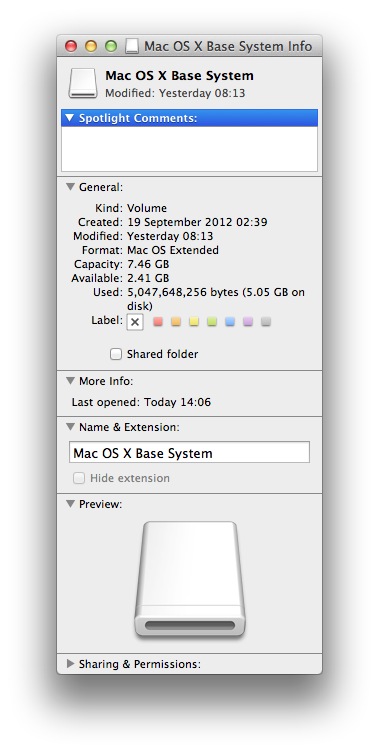379x753 pixels.
Task: Click the volume icon beside the header name
Action: (x=83, y=83)
